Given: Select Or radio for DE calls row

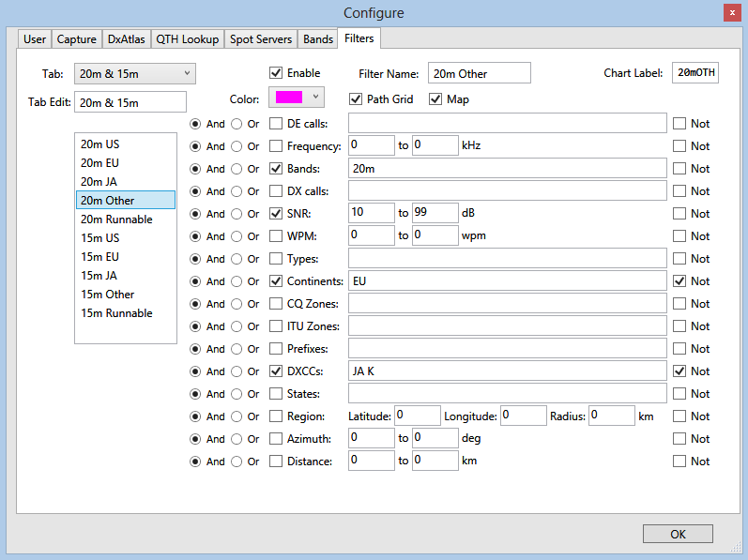Looking at the screenshot, I should (x=237, y=124).
